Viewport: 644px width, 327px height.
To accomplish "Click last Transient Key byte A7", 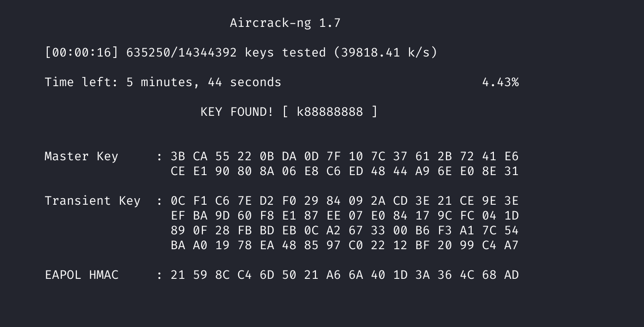I will click(x=511, y=245).
